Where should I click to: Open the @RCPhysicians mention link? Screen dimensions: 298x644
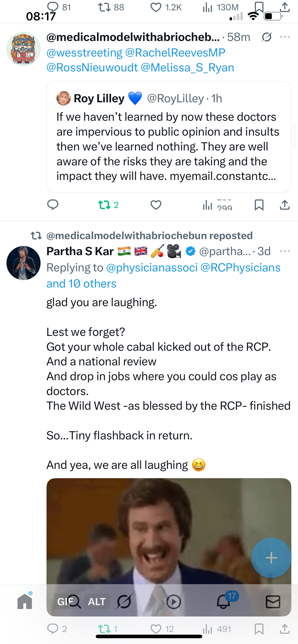point(240,268)
